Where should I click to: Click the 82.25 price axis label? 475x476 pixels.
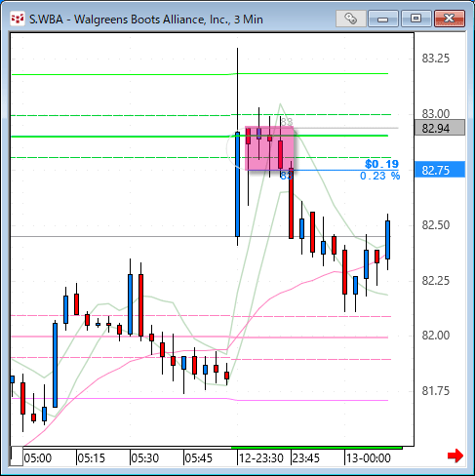click(436, 280)
